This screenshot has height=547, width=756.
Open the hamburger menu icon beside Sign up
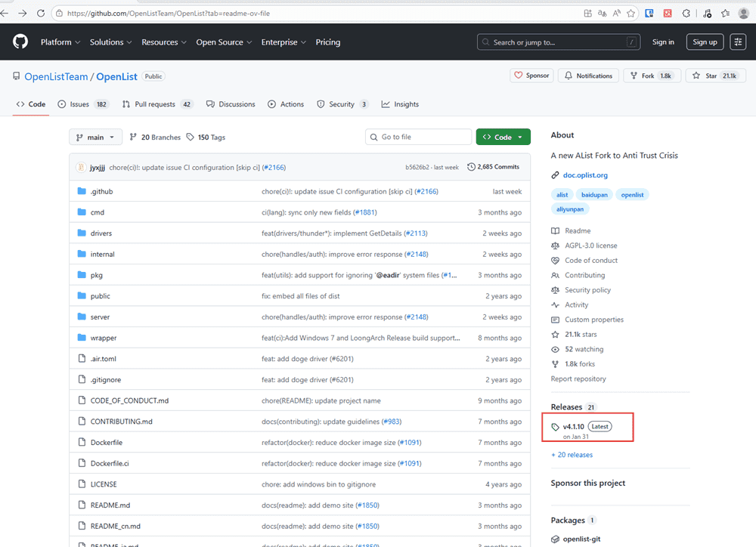[x=738, y=42]
